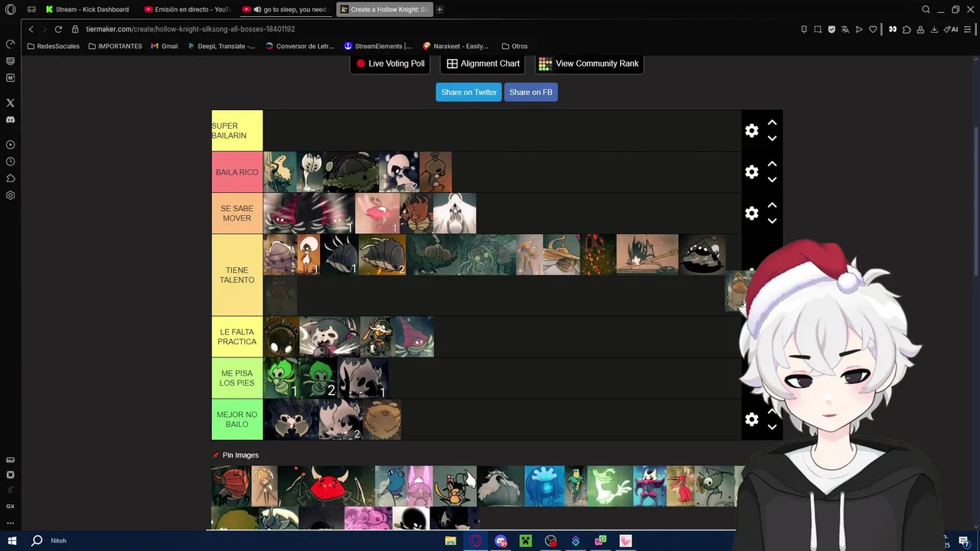Image resolution: width=980 pixels, height=551 pixels.
Task: Move SUPER BAILARIN row up with arrow
Action: [772, 122]
